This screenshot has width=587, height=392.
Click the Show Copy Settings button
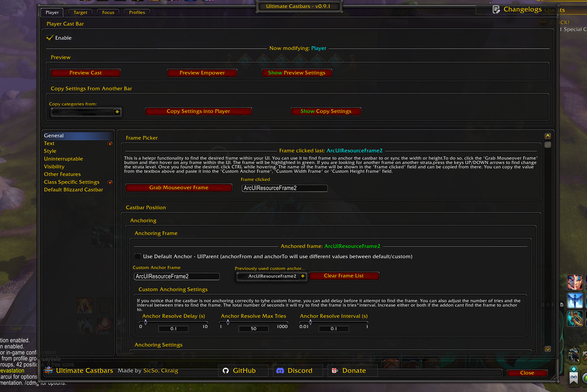point(326,112)
